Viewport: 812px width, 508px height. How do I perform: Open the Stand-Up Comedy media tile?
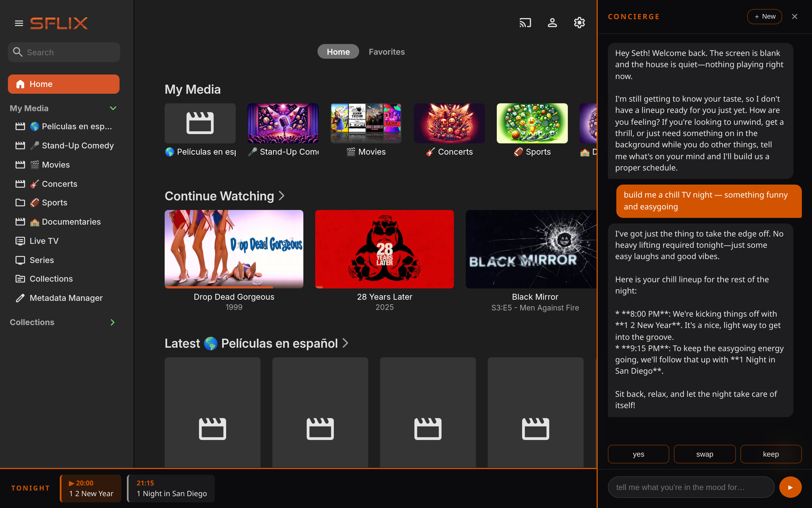[283, 123]
